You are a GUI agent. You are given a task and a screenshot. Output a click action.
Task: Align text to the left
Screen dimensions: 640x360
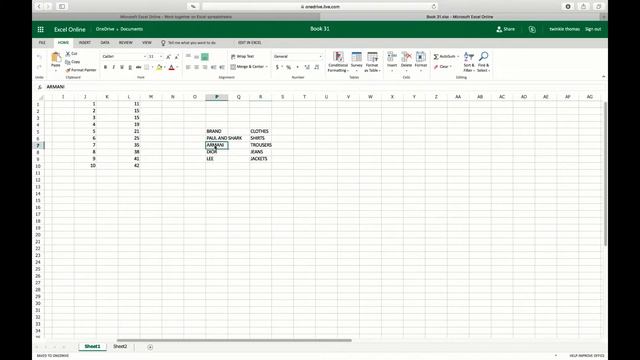pyautogui.click(x=188, y=67)
